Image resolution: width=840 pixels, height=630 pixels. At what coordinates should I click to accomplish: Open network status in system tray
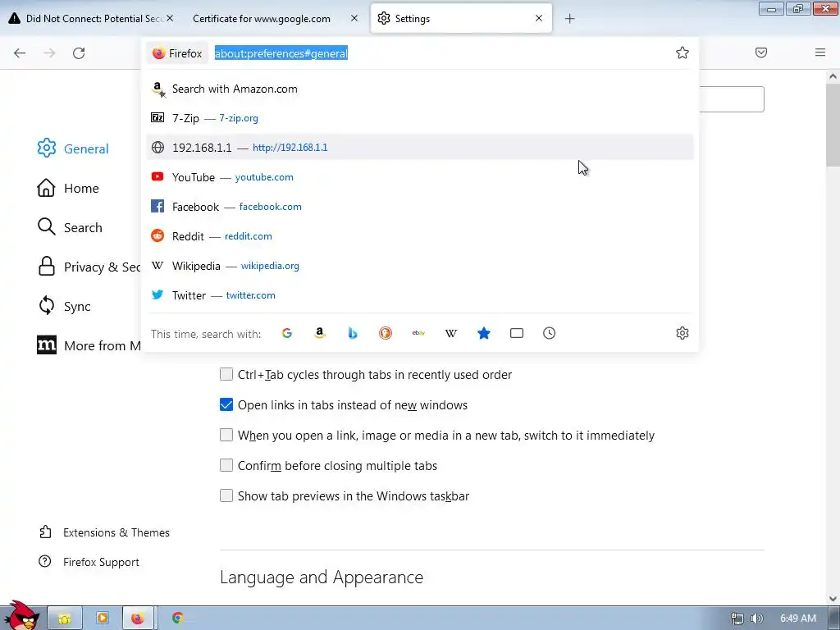737,619
